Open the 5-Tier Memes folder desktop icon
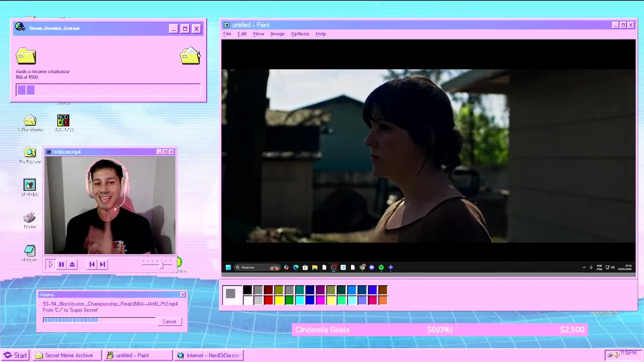This screenshot has width=644, height=362. pos(30,123)
